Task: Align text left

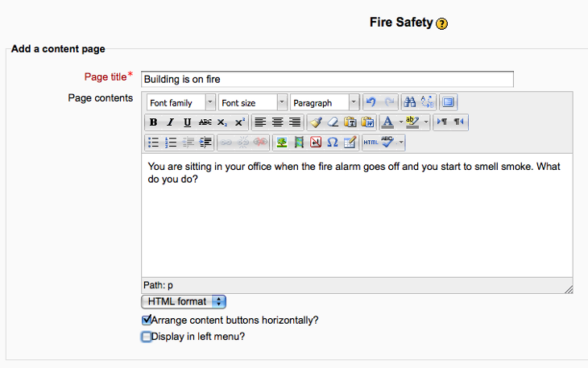Action: tap(260, 122)
